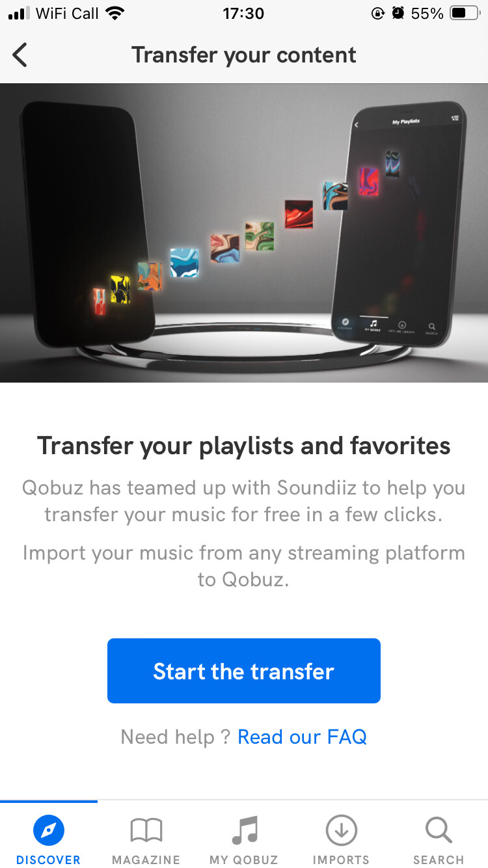This screenshot has width=488, height=868.
Task: Tap the Search magnifying glass icon
Action: (439, 830)
